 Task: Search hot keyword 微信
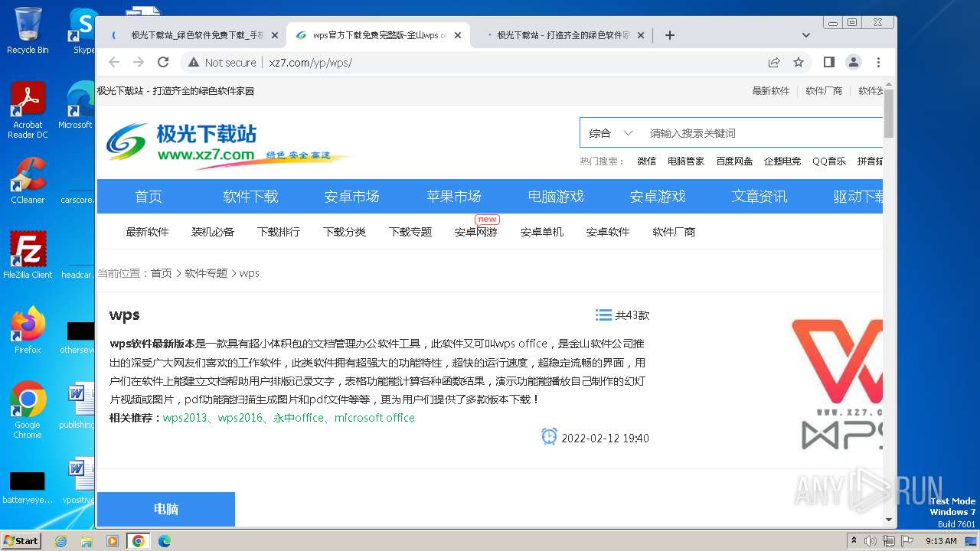pyautogui.click(x=647, y=161)
